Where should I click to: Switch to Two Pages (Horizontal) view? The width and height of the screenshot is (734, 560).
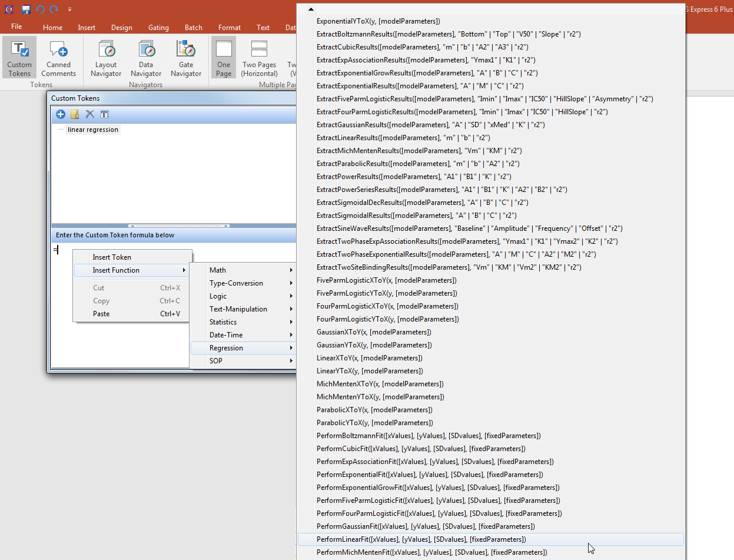click(x=259, y=59)
